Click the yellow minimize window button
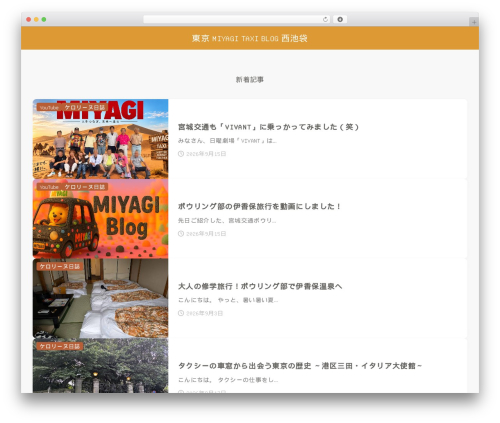This screenshot has height=423, width=500. (36, 19)
